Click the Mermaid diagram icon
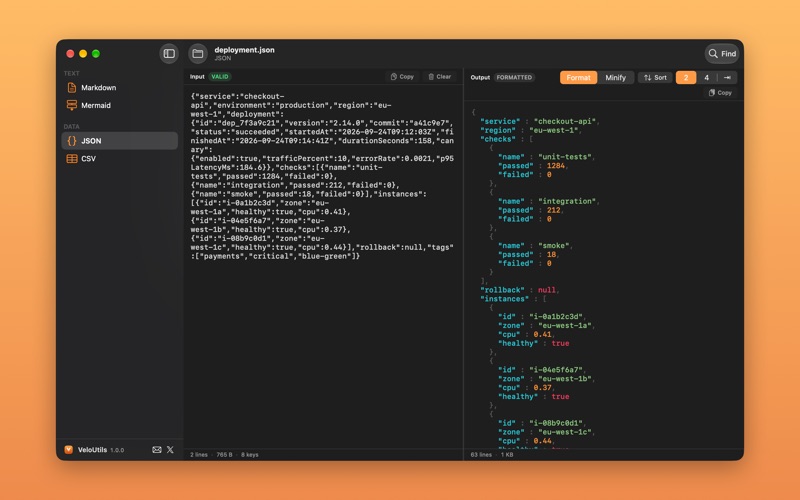Viewport: 800px width, 500px height. click(72, 106)
